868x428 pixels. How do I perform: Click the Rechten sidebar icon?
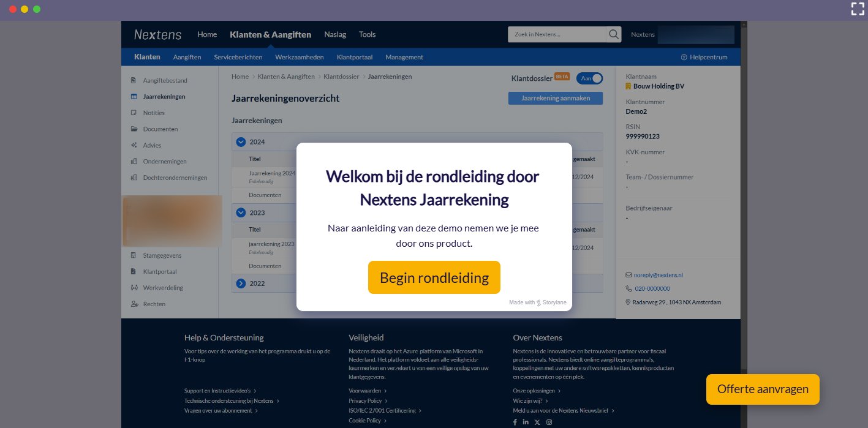click(134, 304)
